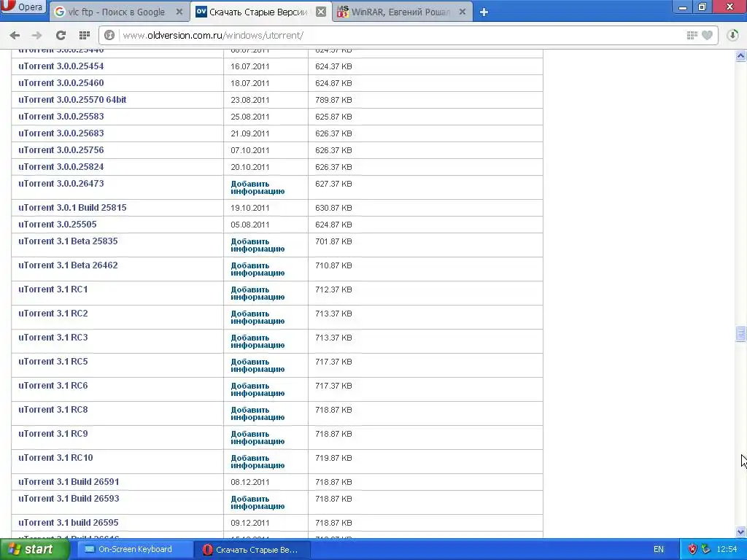747x560 pixels.
Task: Click Добавить информацию for uTorrent 3.1 RC10
Action: (258, 462)
